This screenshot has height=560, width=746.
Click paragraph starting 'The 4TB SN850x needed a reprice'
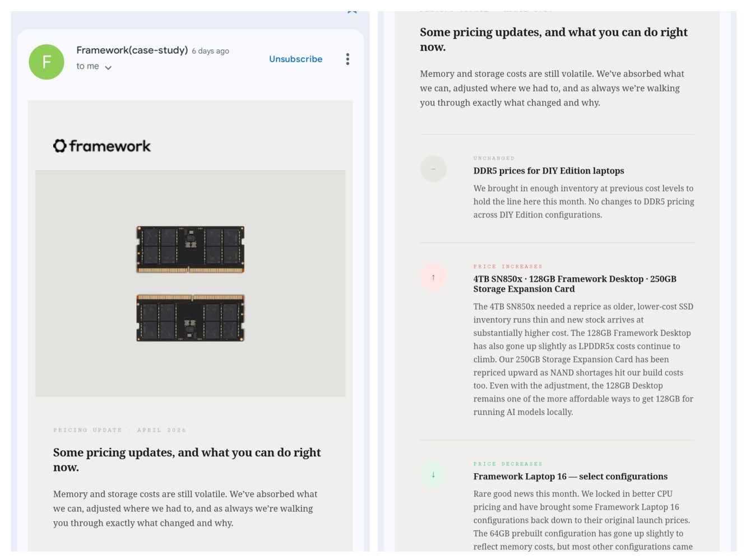(583, 359)
